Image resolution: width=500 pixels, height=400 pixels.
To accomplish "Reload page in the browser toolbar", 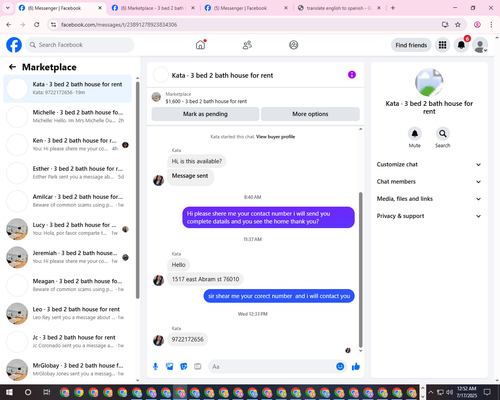I will 37,24.
